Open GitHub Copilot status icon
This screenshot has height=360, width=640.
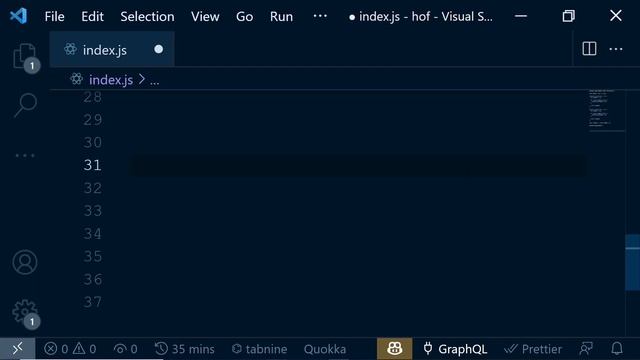(x=394, y=349)
